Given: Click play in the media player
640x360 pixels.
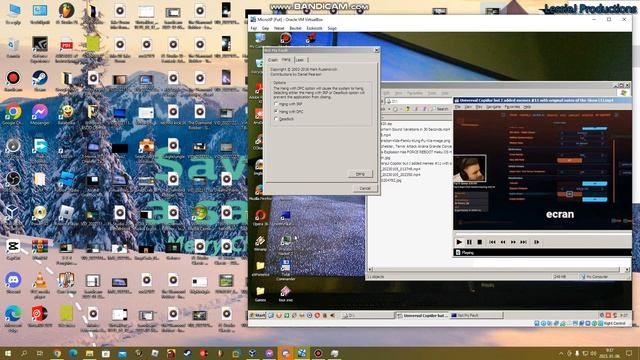Looking at the screenshot, I should point(459,242).
